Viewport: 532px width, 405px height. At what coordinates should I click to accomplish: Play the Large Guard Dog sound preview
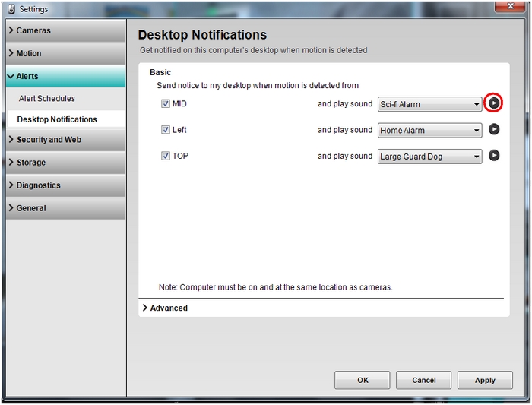(x=494, y=156)
